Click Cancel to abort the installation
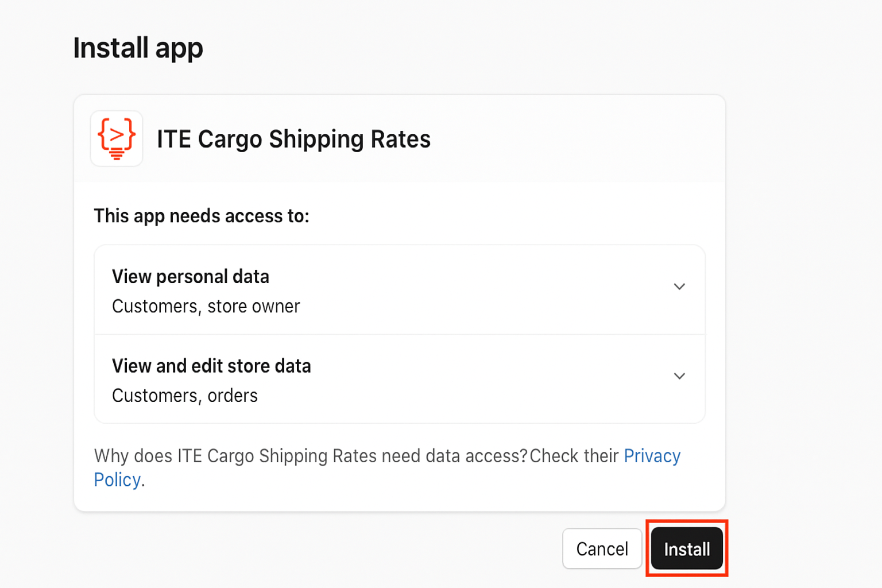882x588 pixels. tap(602, 548)
